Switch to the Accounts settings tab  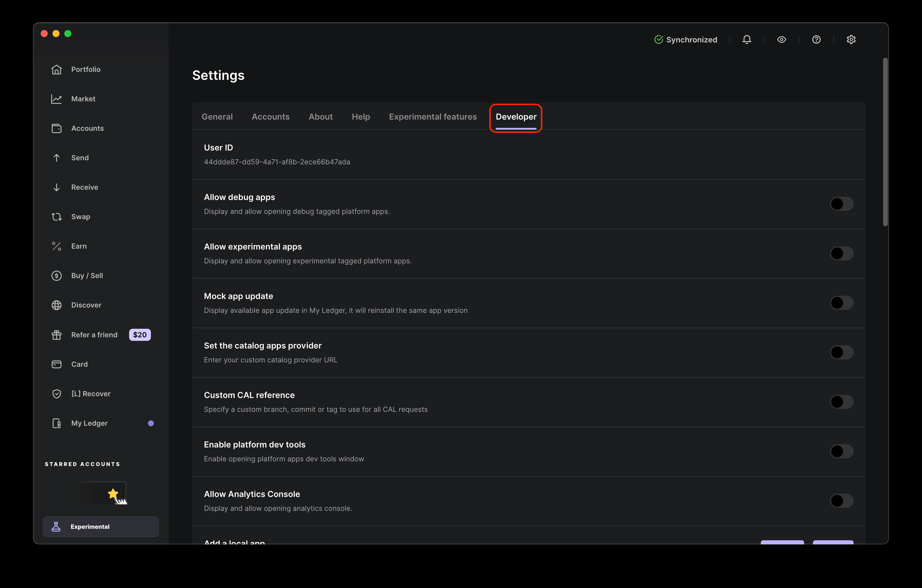(x=271, y=117)
